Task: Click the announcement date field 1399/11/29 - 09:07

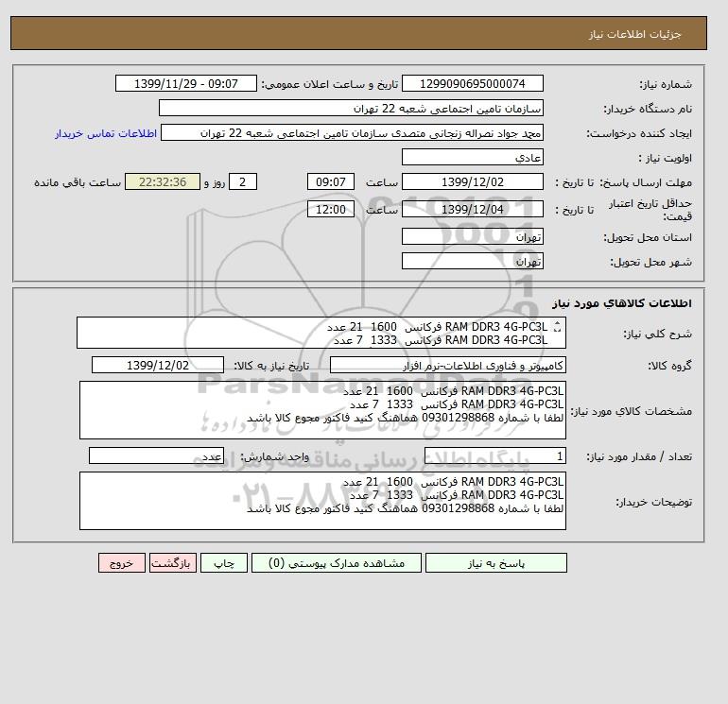Action: [185, 83]
